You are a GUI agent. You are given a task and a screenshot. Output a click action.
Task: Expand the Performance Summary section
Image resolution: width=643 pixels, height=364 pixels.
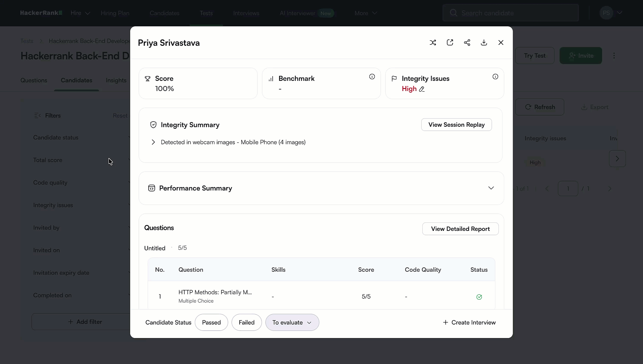pos(491,188)
